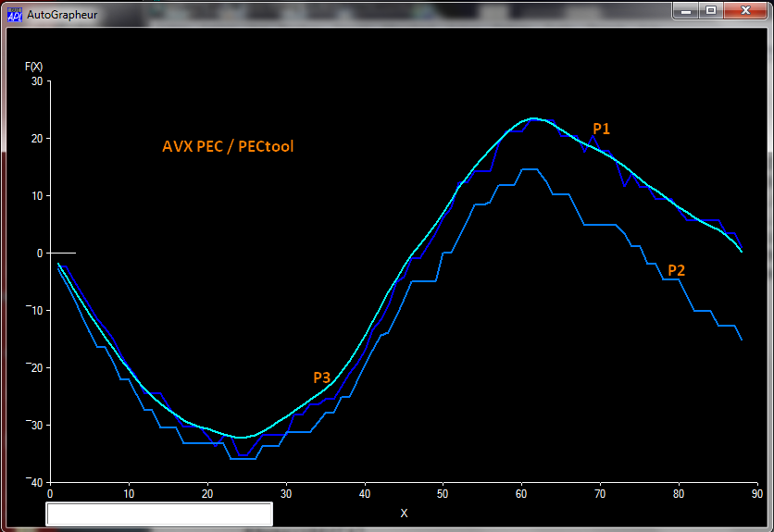Click the AutoGrapheur app icon in title bar
Screen dimensions: 774x532
(x=14, y=14)
